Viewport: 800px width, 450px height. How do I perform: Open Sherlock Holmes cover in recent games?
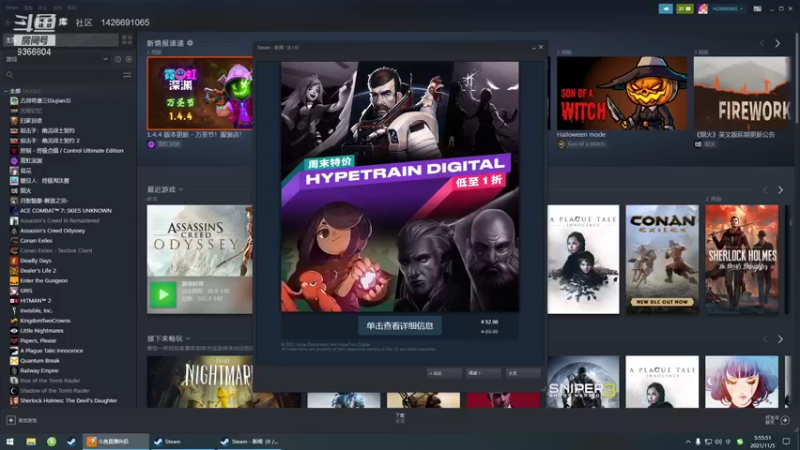(742, 259)
